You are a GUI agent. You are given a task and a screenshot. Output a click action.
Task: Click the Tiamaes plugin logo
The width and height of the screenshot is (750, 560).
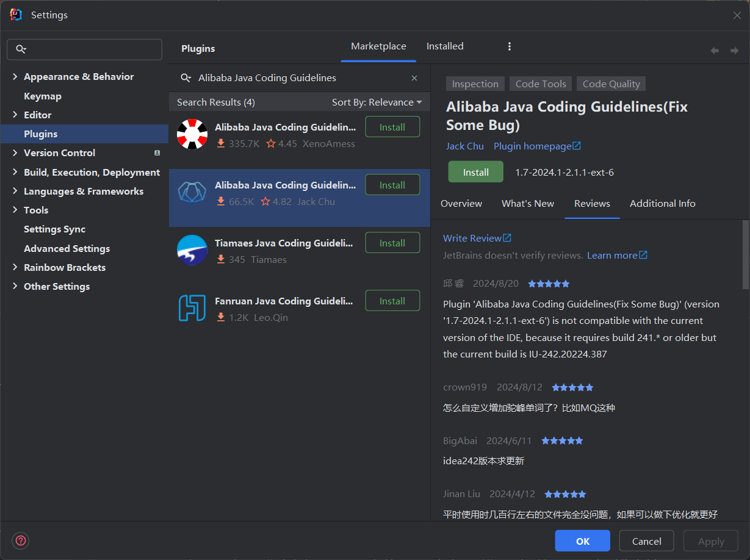(192, 250)
